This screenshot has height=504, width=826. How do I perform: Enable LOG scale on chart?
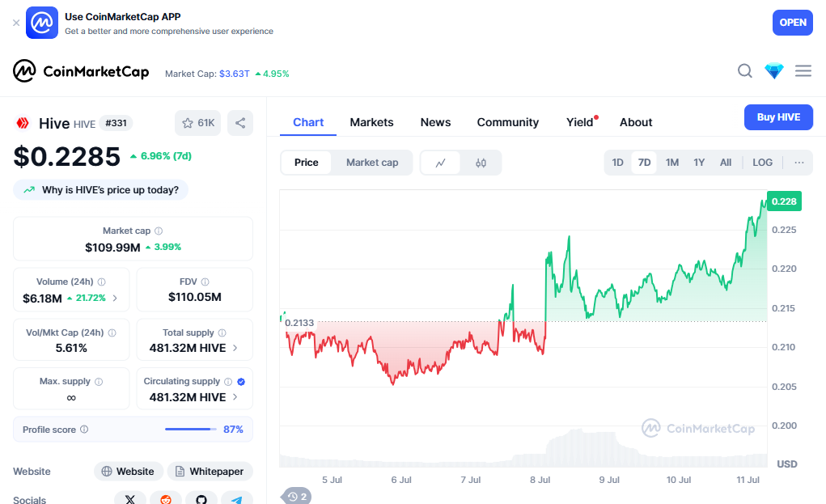pos(762,163)
